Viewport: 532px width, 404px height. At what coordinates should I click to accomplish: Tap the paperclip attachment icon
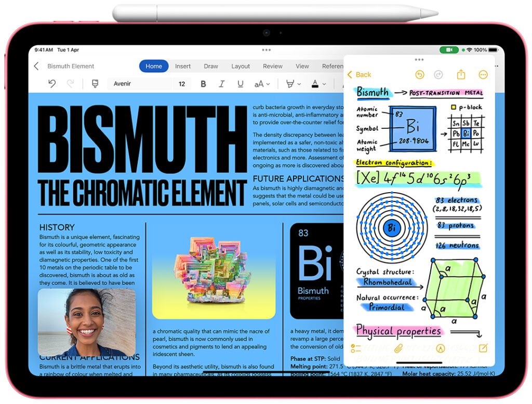point(398,348)
